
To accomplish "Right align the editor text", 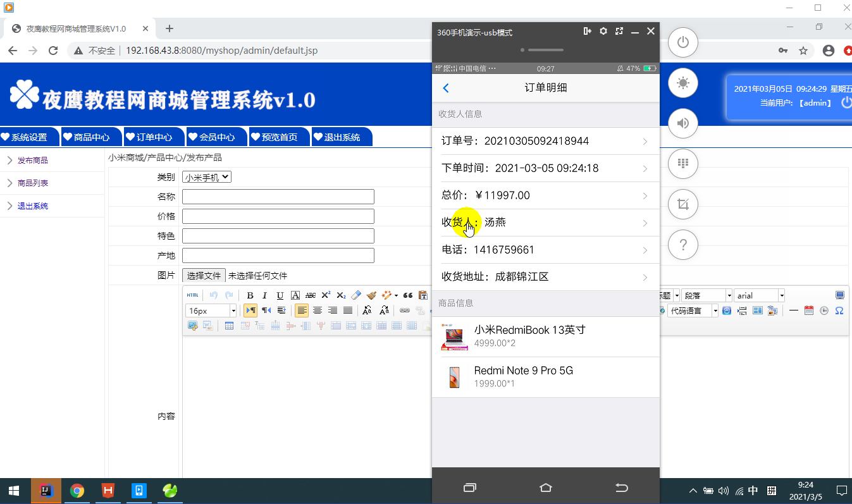I will coord(332,310).
